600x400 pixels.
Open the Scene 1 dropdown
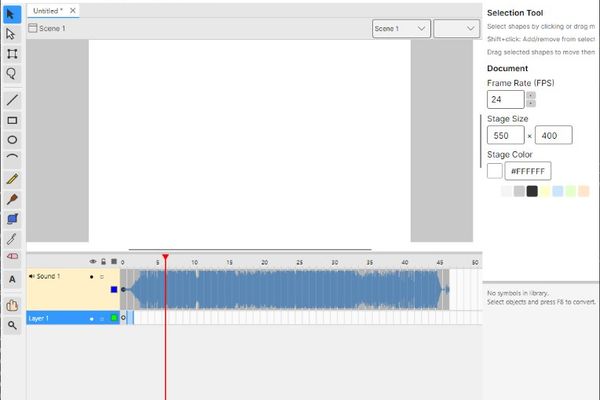pos(401,28)
